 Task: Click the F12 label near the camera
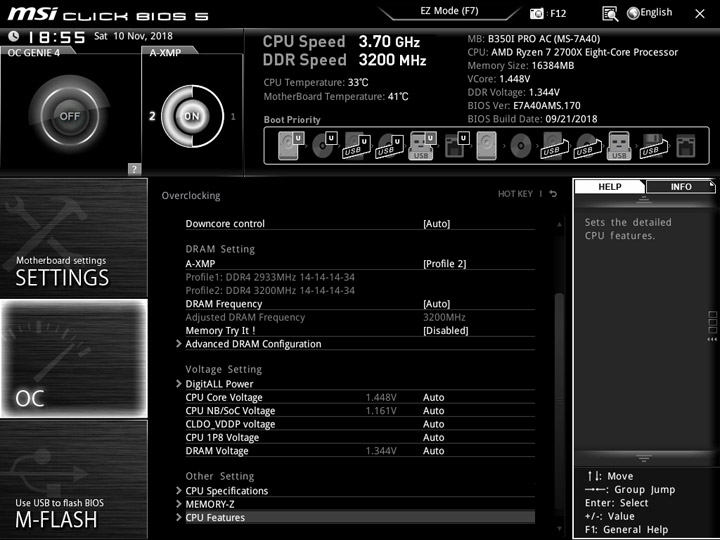tap(558, 14)
